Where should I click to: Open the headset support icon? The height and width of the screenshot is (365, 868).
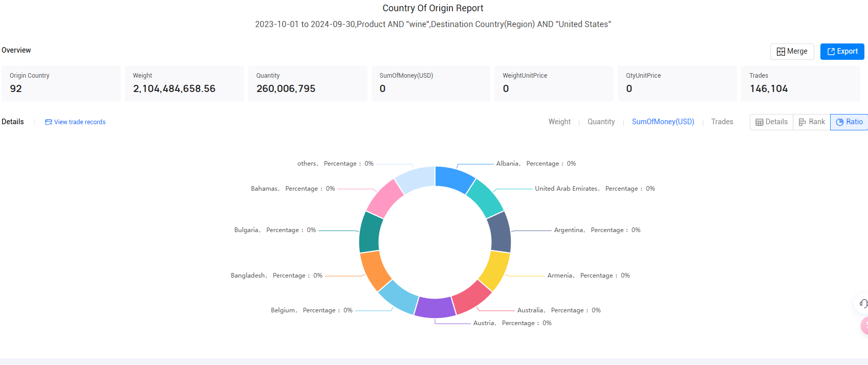coord(863,304)
